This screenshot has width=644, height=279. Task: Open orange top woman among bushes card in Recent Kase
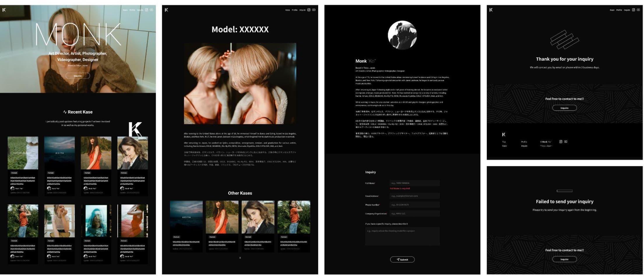tap(23, 234)
